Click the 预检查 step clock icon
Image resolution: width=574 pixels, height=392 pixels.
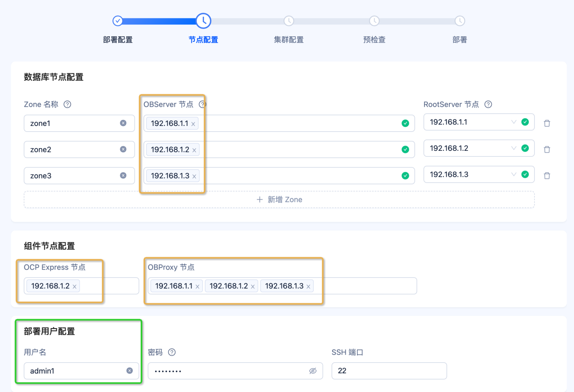coord(374,21)
